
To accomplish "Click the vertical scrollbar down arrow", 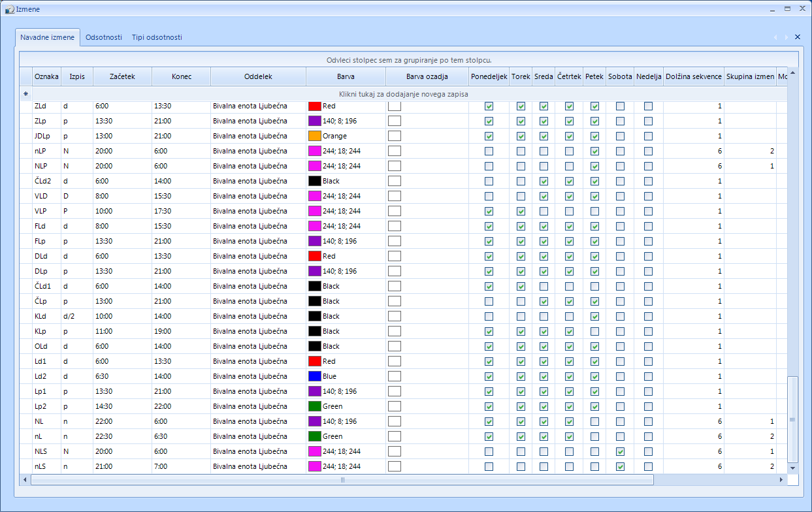I will coord(793,468).
